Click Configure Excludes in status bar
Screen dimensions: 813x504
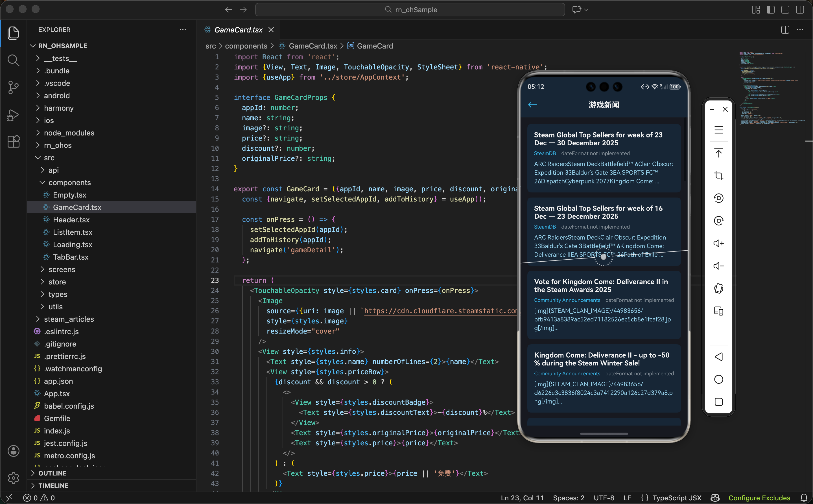coord(759,498)
